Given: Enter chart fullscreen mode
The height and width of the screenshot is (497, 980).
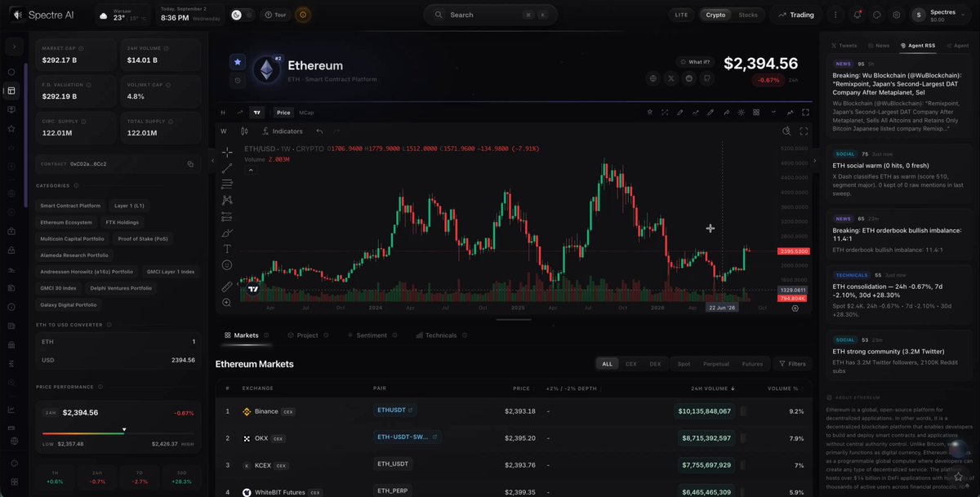Looking at the screenshot, I should (804, 131).
